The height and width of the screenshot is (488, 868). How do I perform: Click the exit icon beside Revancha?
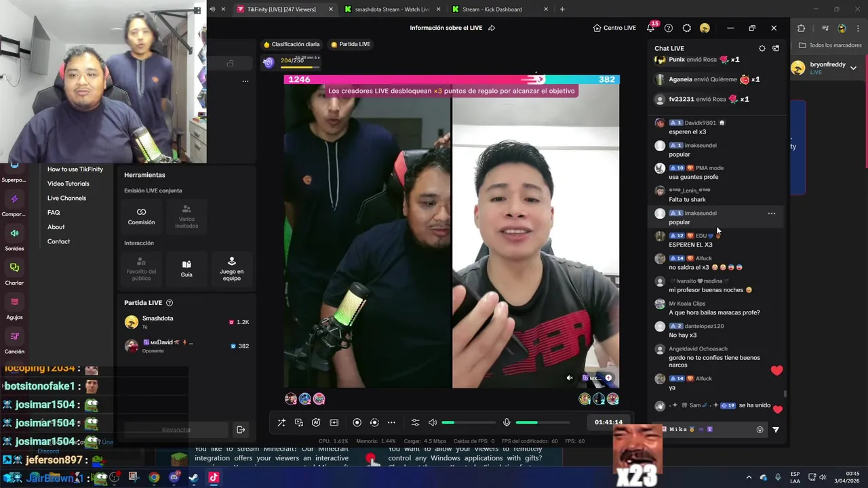240,430
